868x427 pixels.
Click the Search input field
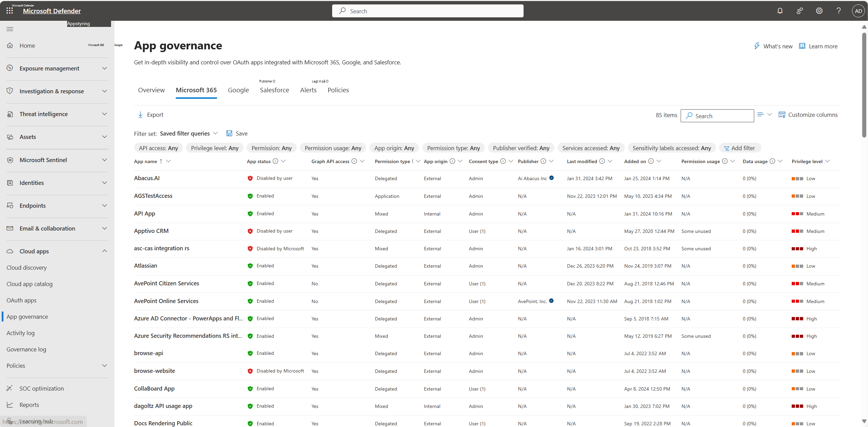pos(717,115)
